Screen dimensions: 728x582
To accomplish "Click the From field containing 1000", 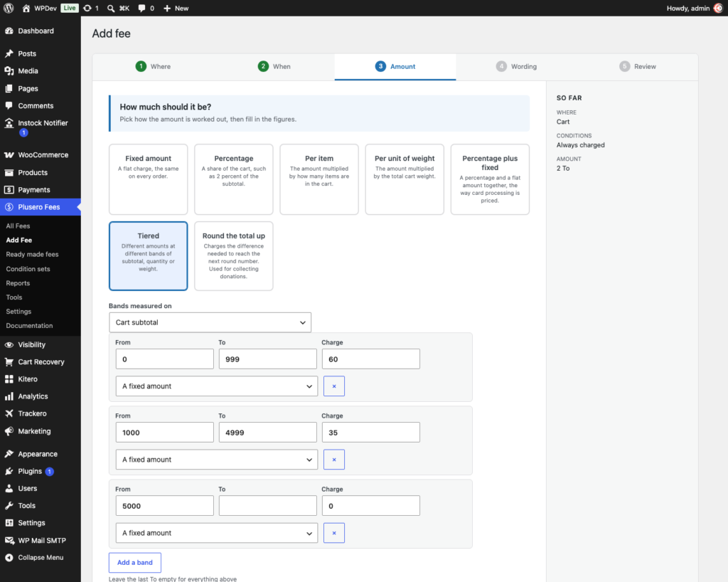I will pyautogui.click(x=165, y=433).
